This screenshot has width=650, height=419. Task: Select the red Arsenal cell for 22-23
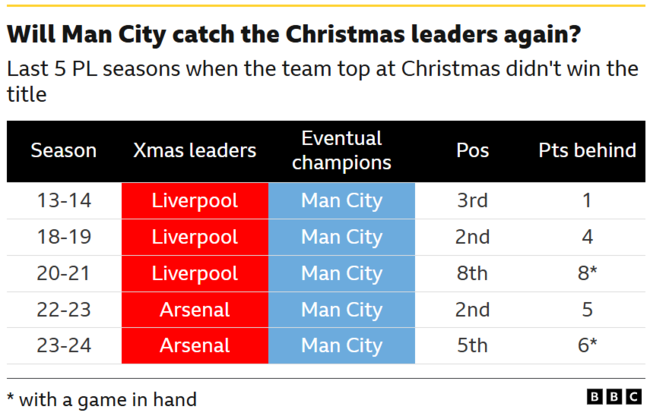(x=194, y=310)
